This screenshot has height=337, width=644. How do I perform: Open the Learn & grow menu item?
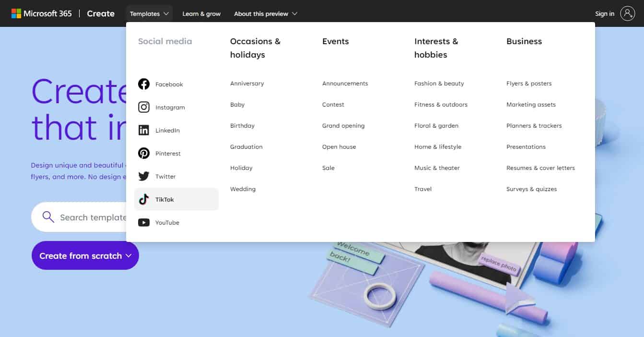[201, 13]
